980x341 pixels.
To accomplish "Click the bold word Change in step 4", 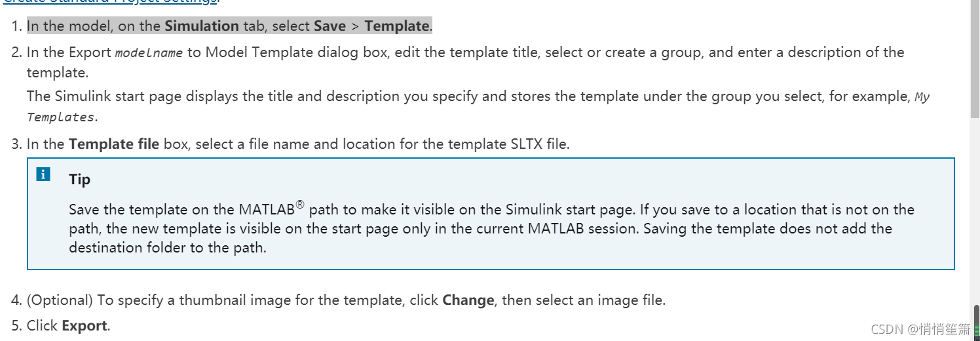I will 468,300.
